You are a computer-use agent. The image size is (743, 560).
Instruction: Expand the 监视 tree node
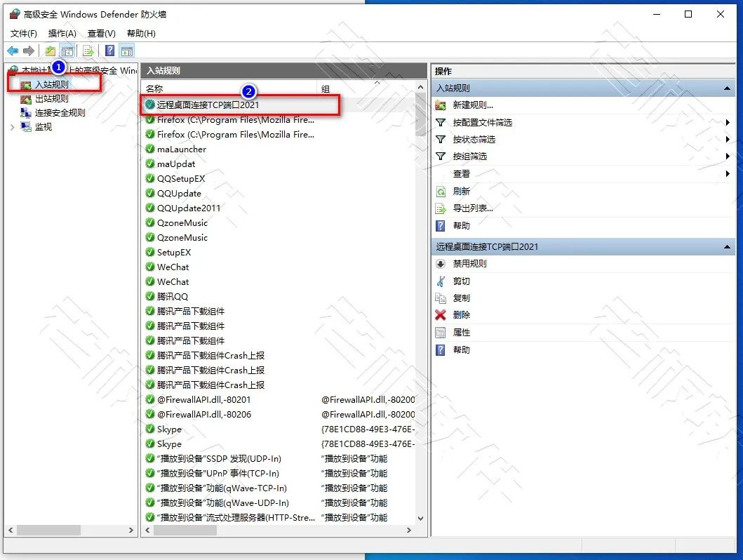[x=13, y=127]
